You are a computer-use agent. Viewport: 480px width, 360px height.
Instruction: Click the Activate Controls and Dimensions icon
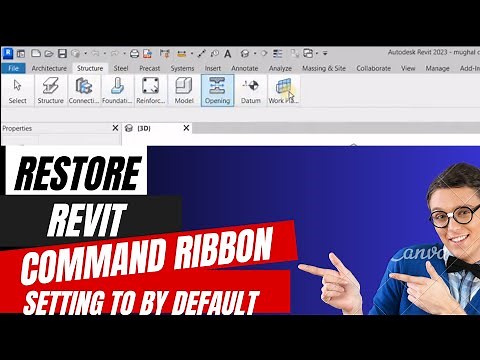[x=164, y=53]
